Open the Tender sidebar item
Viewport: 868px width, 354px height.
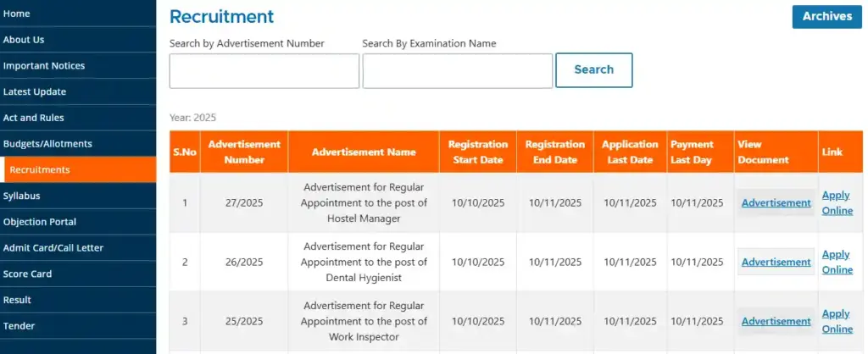(19, 326)
